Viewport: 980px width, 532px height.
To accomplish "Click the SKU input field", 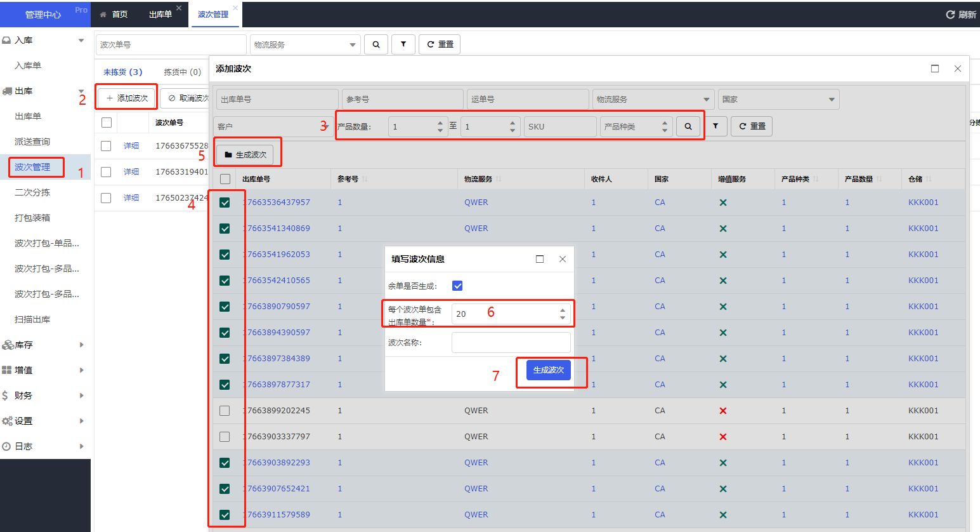I will [x=560, y=126].
